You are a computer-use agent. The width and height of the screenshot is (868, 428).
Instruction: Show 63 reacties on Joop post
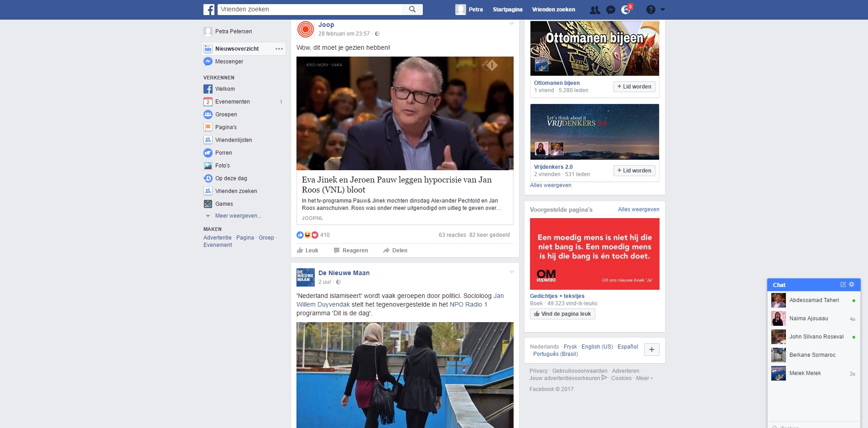coord(452,235)
